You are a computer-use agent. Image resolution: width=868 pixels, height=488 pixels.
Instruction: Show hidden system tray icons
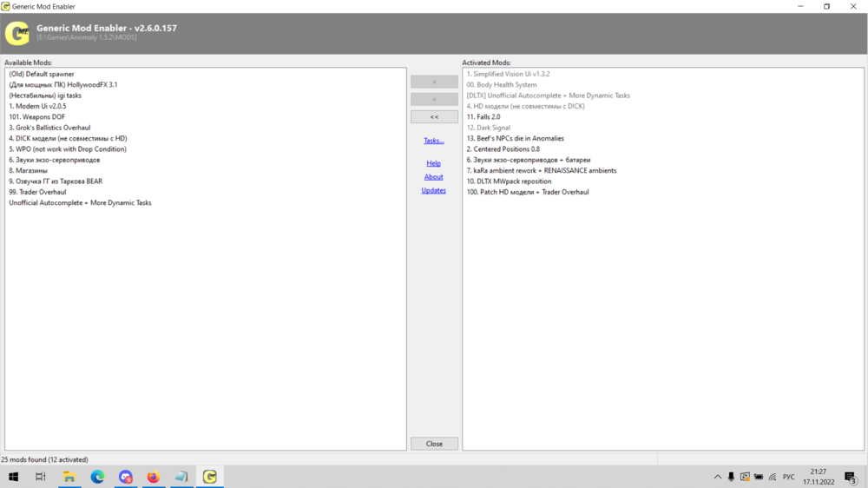point(717,477)
